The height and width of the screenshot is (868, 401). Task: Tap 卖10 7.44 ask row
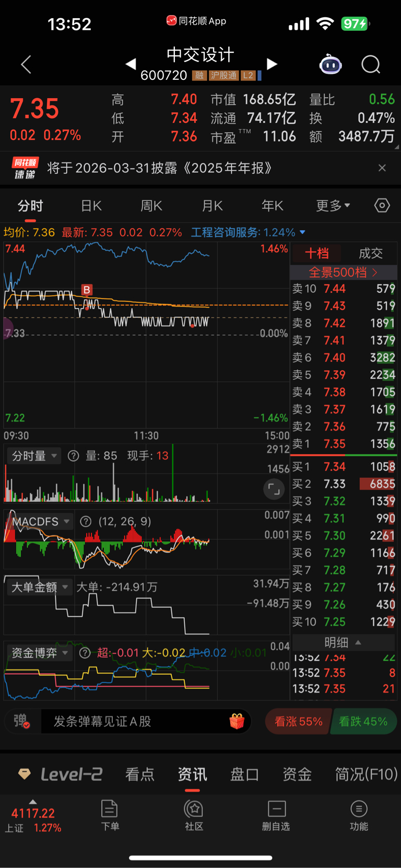coord(343,289)
